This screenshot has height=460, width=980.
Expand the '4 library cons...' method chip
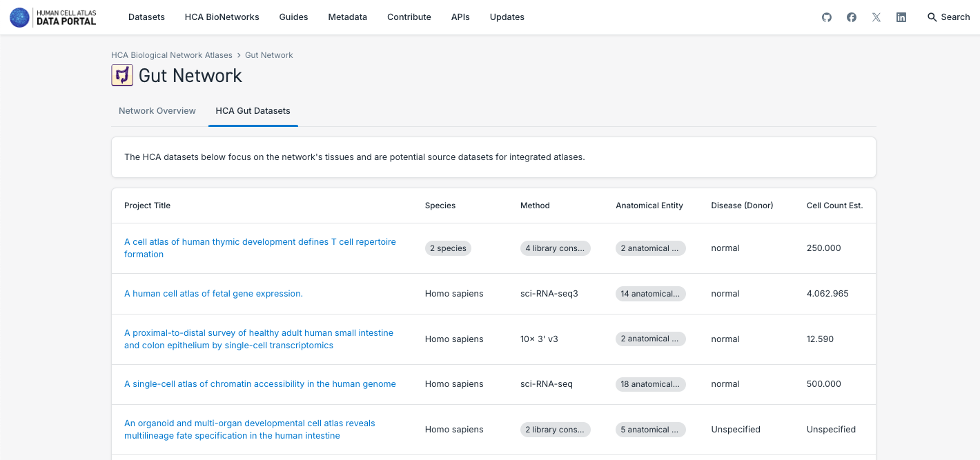click(555, 248)
